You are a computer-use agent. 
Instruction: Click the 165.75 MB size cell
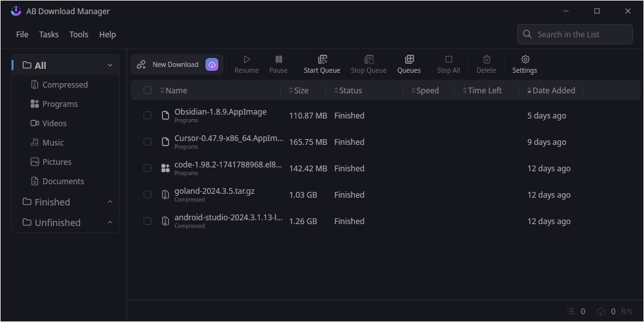click(308, 142)
